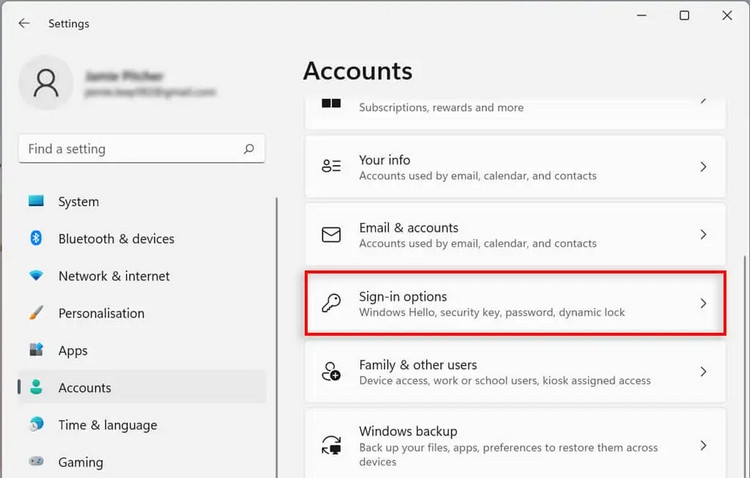Expand Windows backup using its chevron

703,445
